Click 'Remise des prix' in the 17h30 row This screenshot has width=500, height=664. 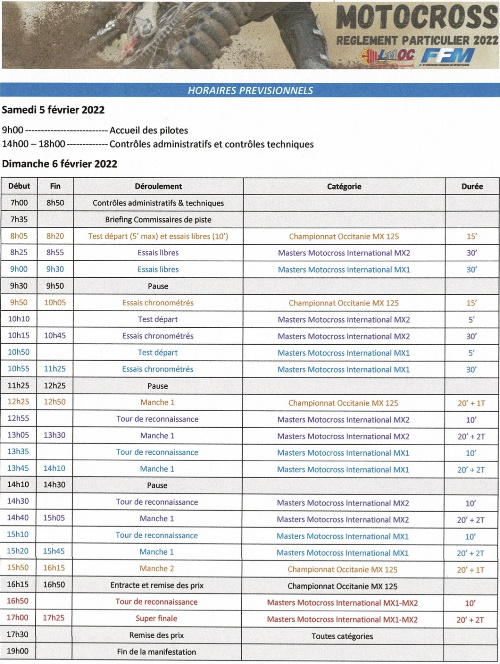tap(157, 635)
